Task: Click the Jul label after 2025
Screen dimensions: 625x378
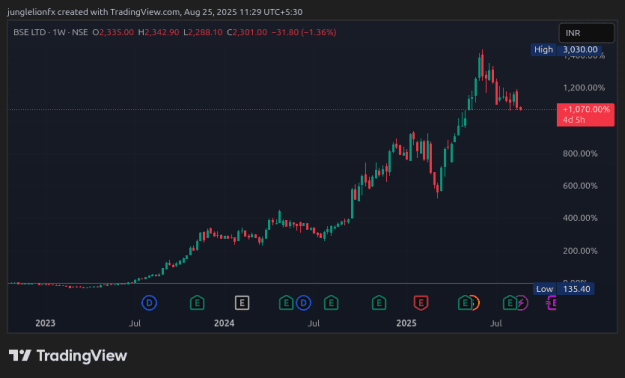Action: click(x=496, y=323)
